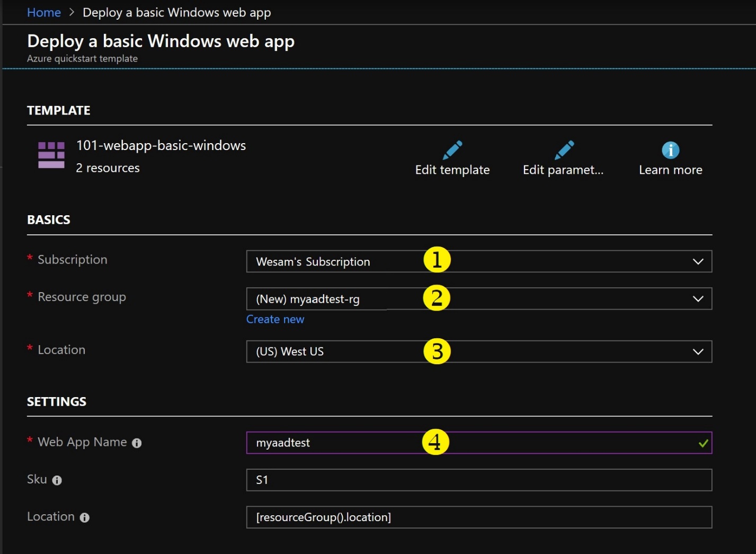Click the Learn more label

point(671,170)
